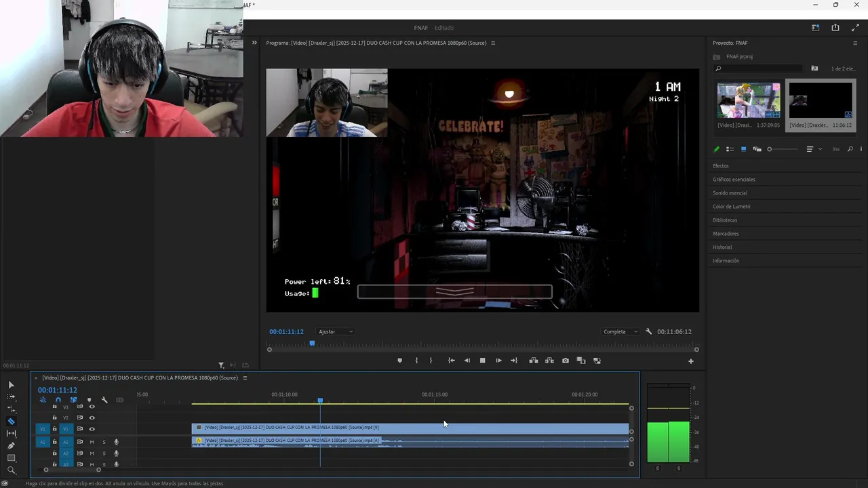The image size is (868, 488).
Task: Hide track V2 with eye icon
Action: pos(92,418)
